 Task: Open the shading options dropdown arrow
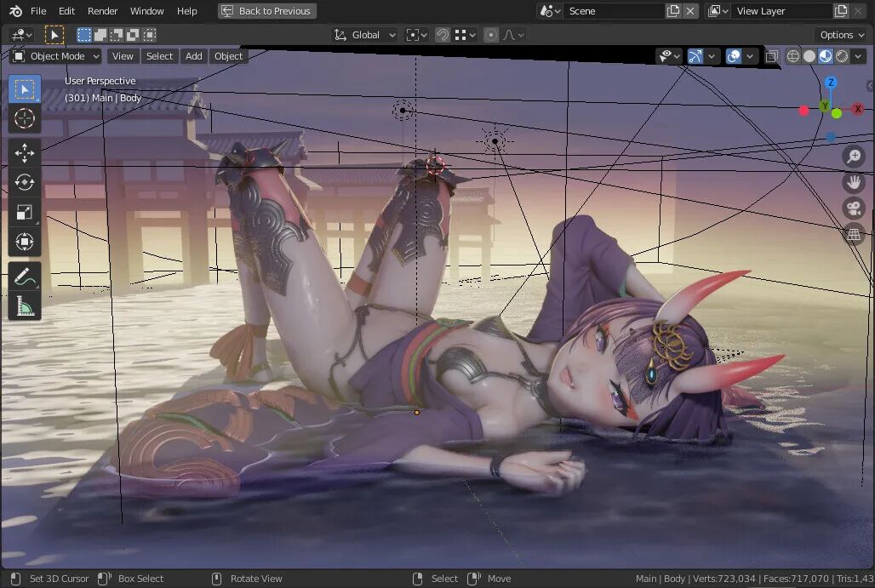pyautogui.click(x=858, y=56)
